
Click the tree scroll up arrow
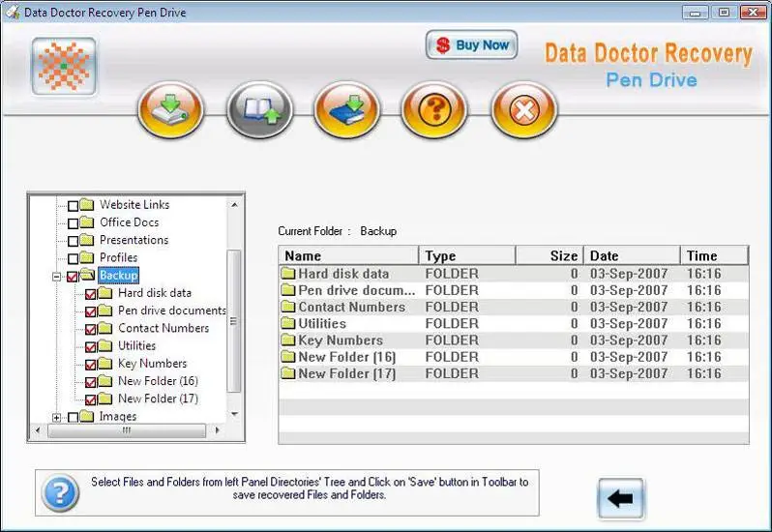pyautogui.click(x=234, y=204)
